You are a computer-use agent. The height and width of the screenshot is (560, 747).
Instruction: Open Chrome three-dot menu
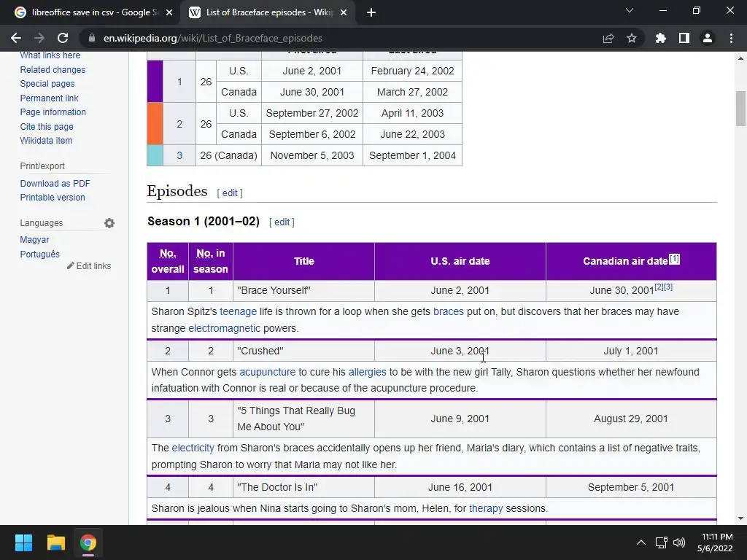coord(731,38)
